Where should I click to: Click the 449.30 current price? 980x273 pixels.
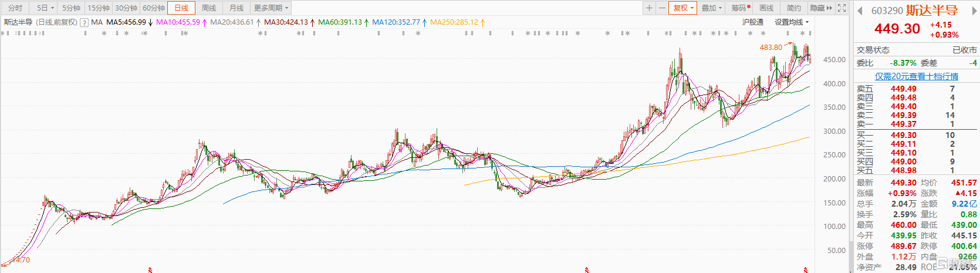tap(897, 29)
